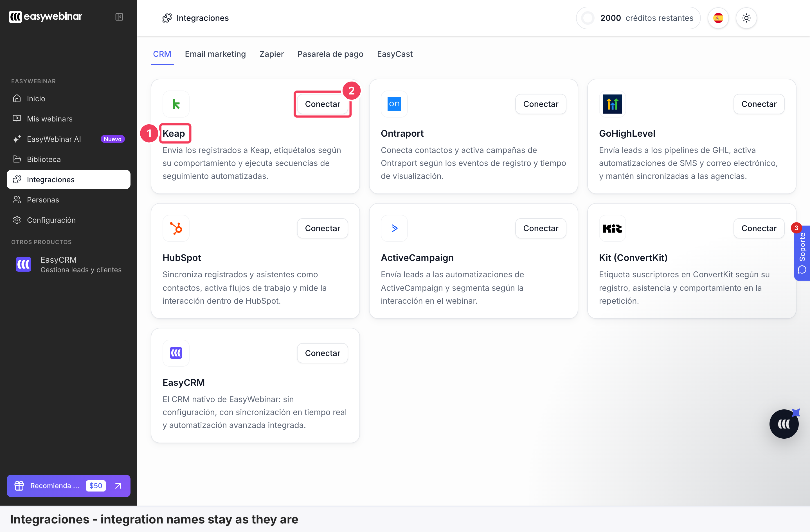Click the HubSpot logo icon

(176, 228)
